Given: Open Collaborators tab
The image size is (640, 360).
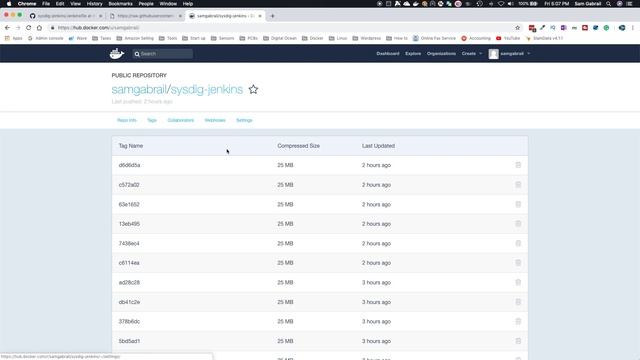Looking at the screenshot, I should point(180,120).
